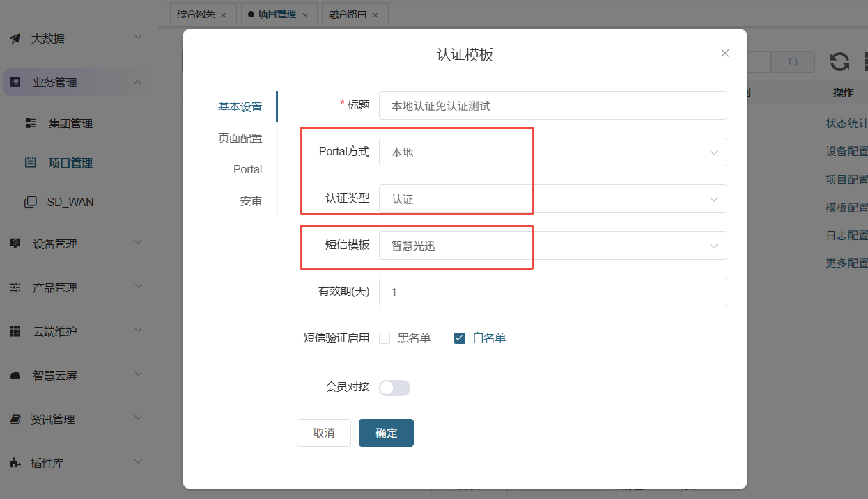Click the 集团管理 sidebar icon
This screenshot has height=499, width=868.
point(31,124)
